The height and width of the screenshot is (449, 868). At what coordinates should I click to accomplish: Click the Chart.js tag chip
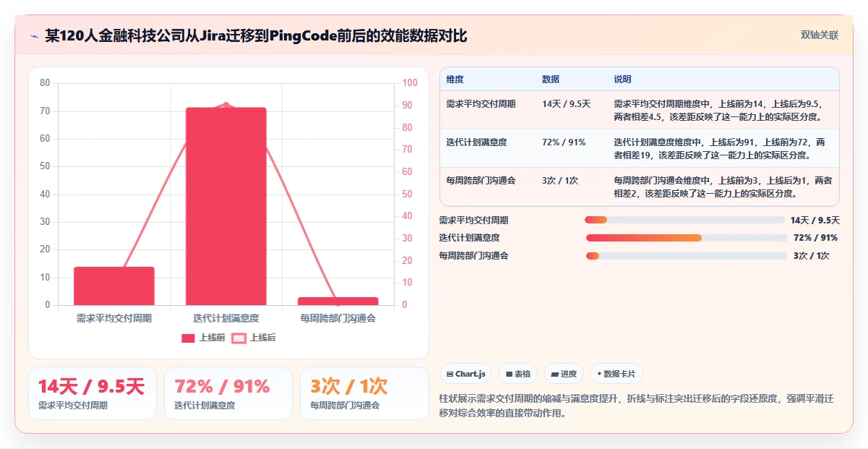[466, 374]
